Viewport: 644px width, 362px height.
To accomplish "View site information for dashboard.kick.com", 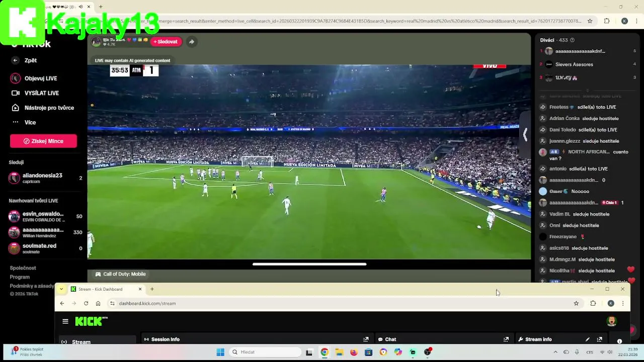I will tap(113, 303).
